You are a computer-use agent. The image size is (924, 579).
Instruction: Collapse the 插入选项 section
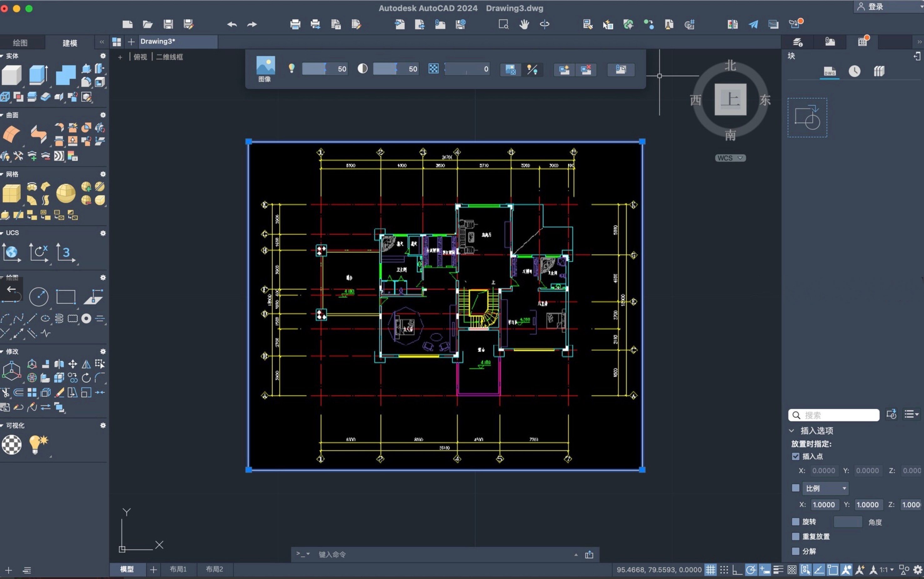tap(792, 430)
